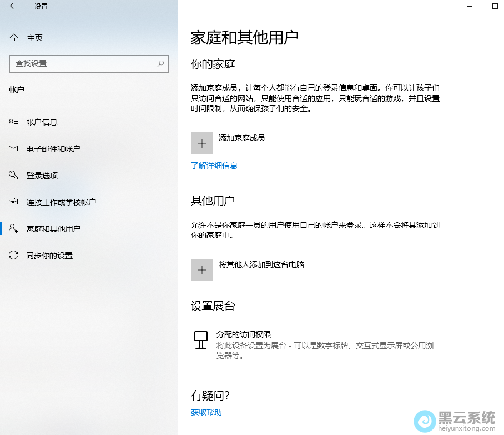This screenshot has height=435, width=504.
Task: Open the 获取帮助 link
Action: (206, 412)
